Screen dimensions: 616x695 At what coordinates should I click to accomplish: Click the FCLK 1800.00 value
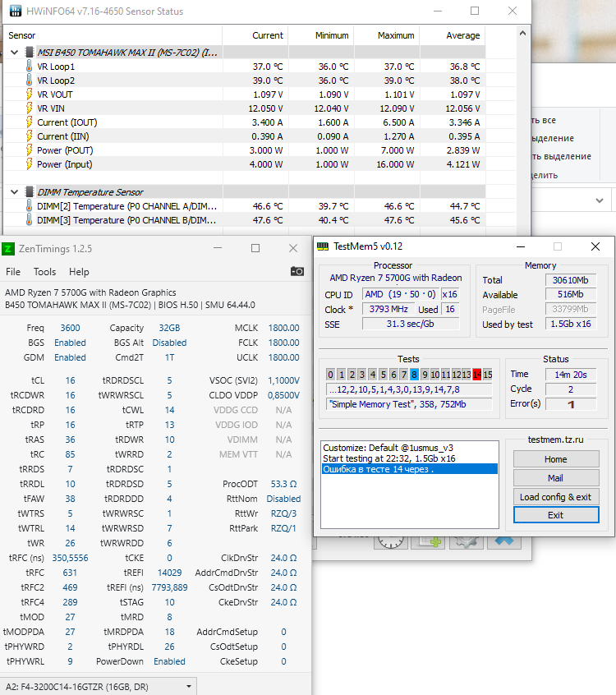pos(283,343)
